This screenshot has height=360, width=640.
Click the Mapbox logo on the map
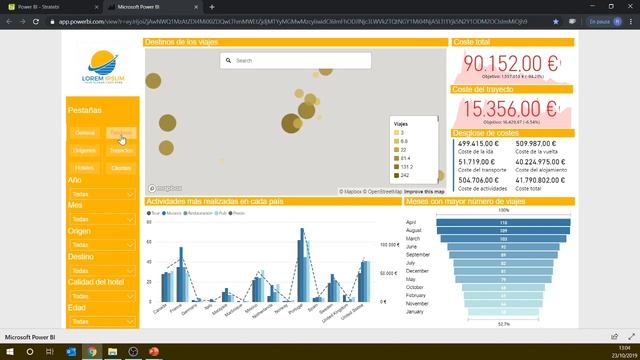point(165,188)
